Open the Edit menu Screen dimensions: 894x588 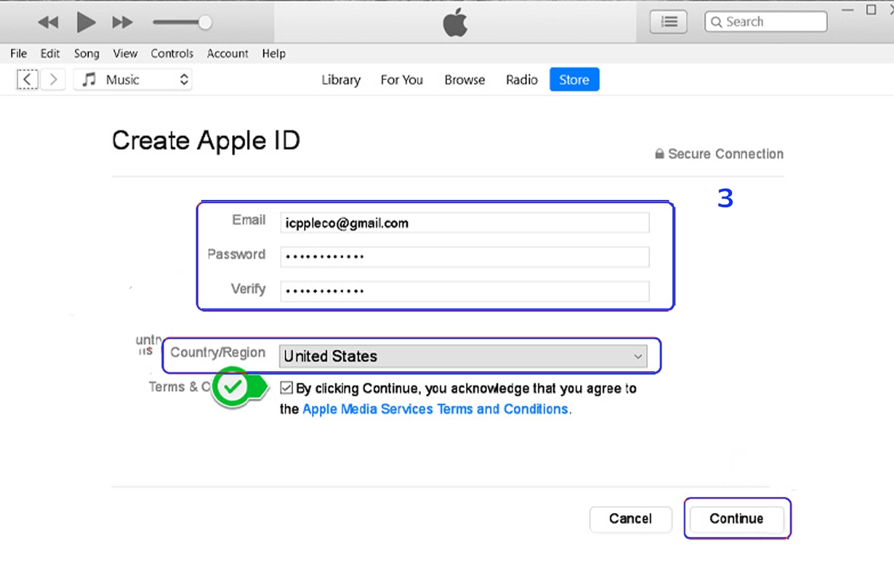point(50,54)
